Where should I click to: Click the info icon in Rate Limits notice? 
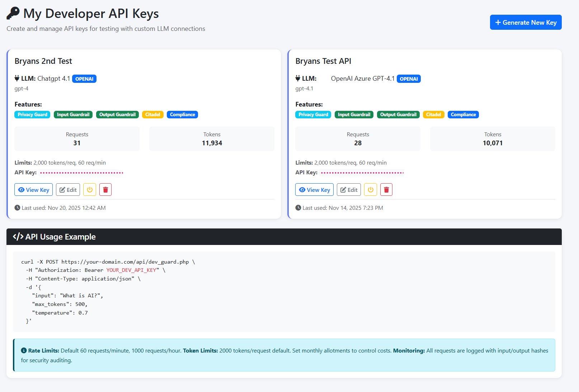tap(24, 350)
